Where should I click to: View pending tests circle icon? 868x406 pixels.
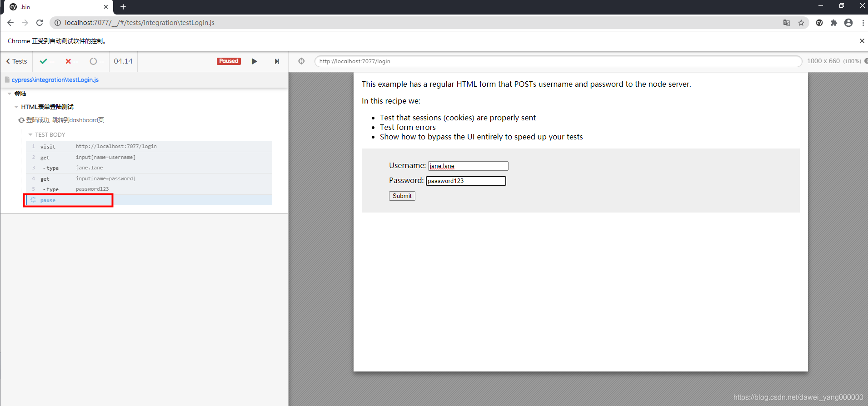point(93,61)
